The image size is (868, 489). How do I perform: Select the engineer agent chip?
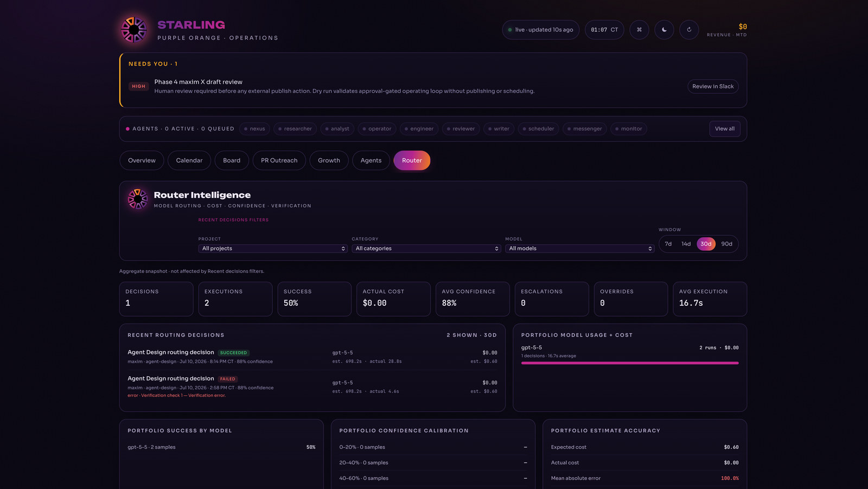419,129
